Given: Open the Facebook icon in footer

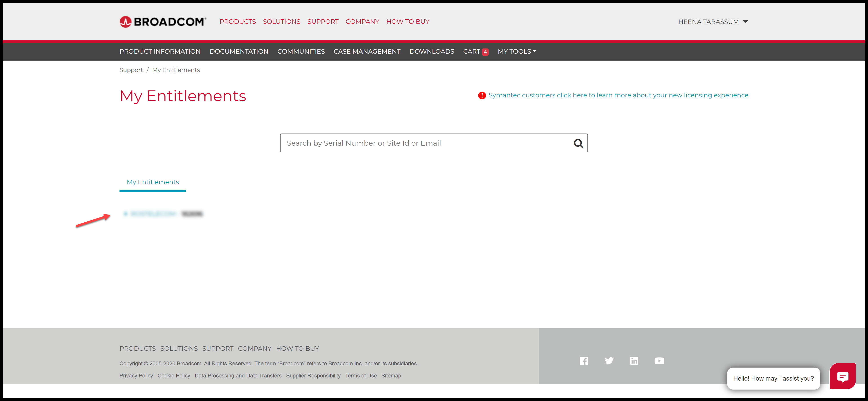Looking at the screenshot, I should [584, 361].
